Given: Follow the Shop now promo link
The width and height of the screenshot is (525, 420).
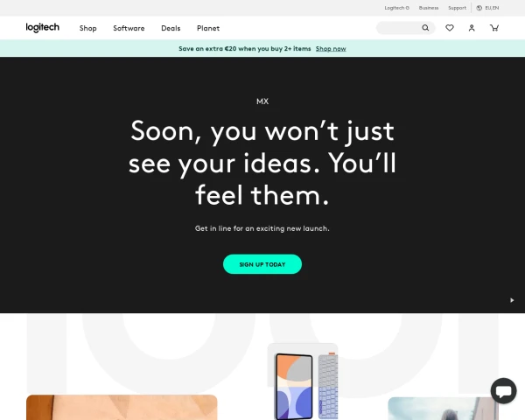Looking at the screenshot, I should point(331,49).
